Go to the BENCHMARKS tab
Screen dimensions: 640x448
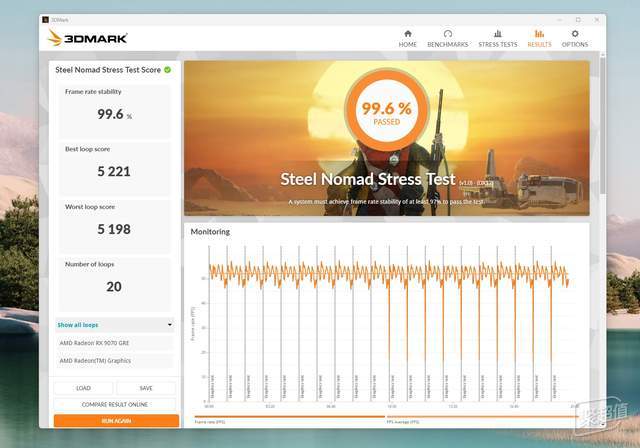point(448,39)
